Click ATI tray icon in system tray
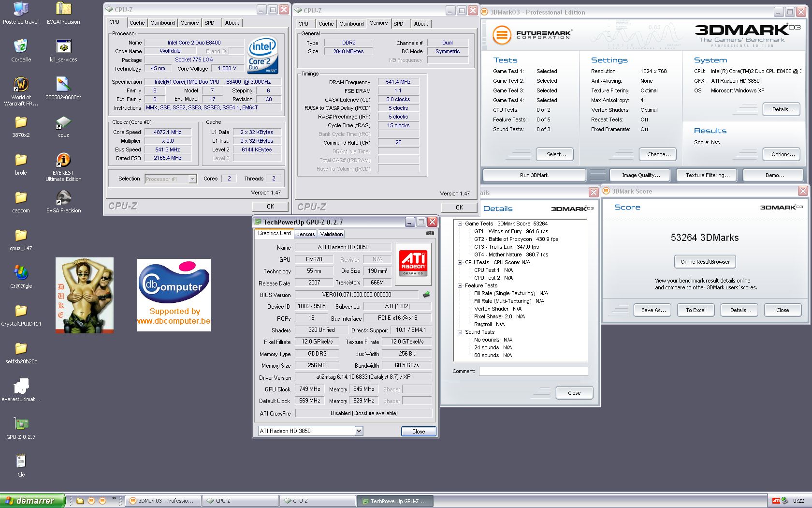 [x=776, y=501]
